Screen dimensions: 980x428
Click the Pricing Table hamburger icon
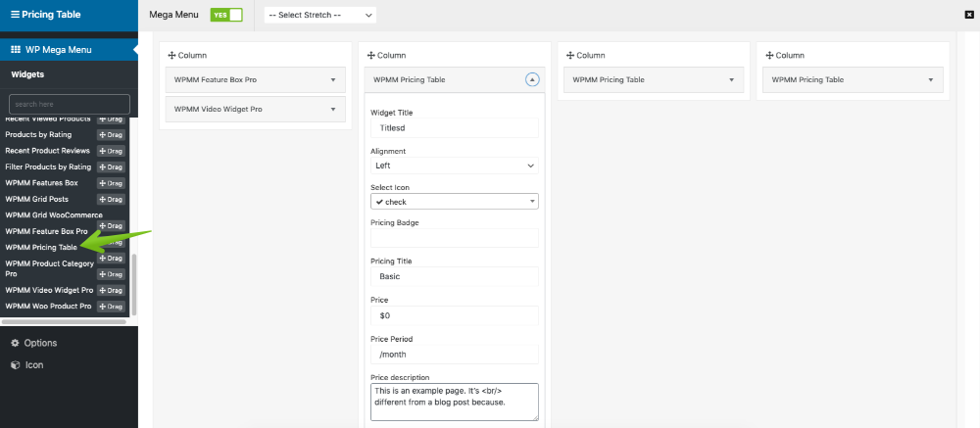[x=15, y=15]
